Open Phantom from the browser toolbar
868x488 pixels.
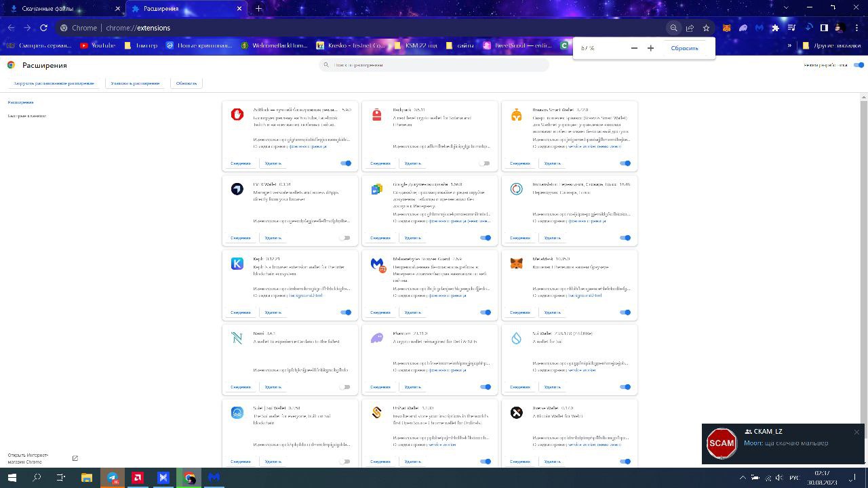[x=743, y=28]
